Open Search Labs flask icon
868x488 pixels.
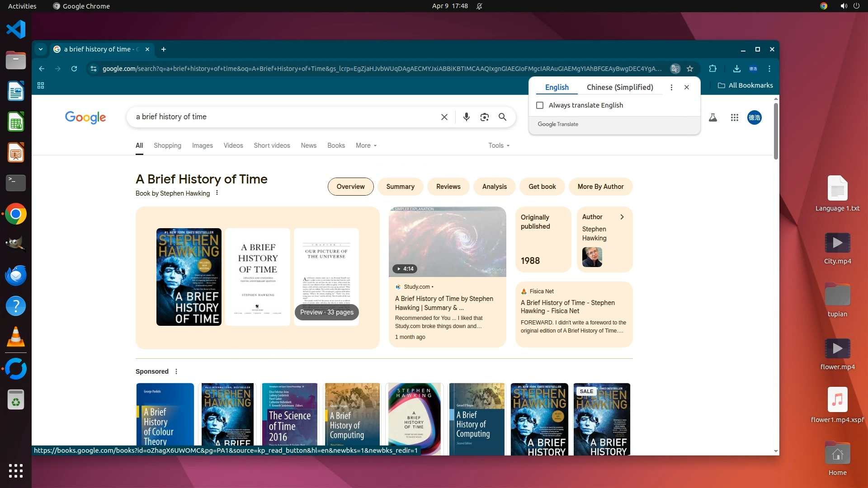pyautogui.click(x=713, y=117)
